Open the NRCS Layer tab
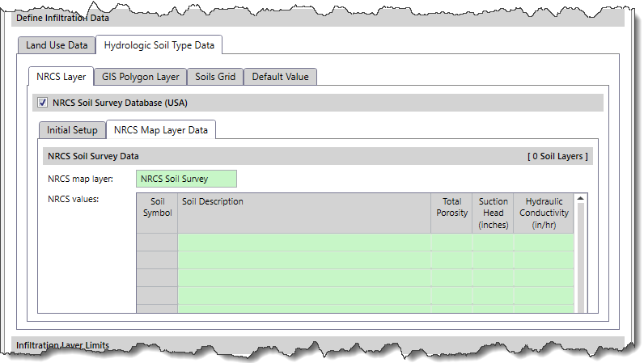 [61, 77]
